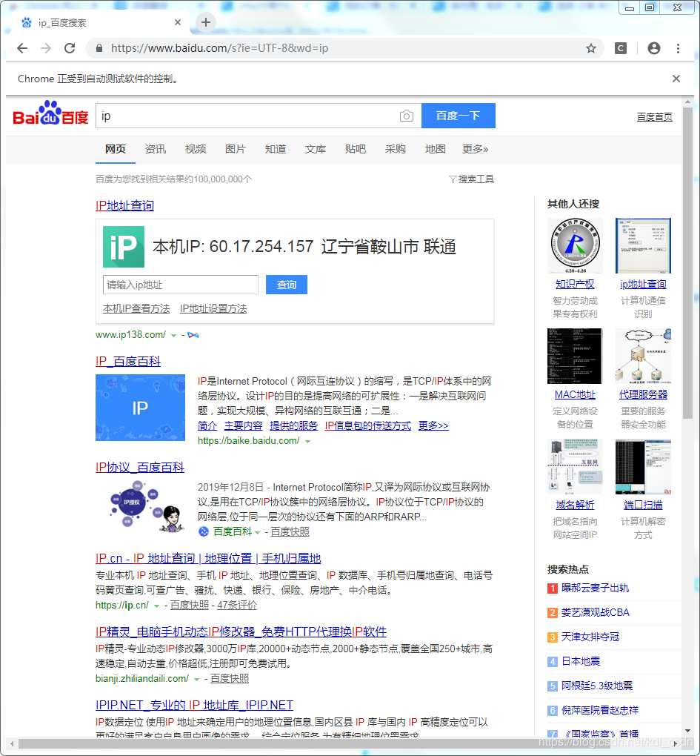This screenshot has height=756, width=700.
Task: Open Chrome's three-dot menu
Action: (678, 48)
